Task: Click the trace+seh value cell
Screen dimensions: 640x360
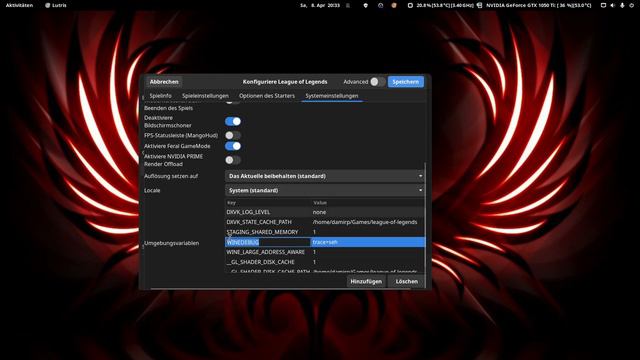Action: (x=368, y=242)
